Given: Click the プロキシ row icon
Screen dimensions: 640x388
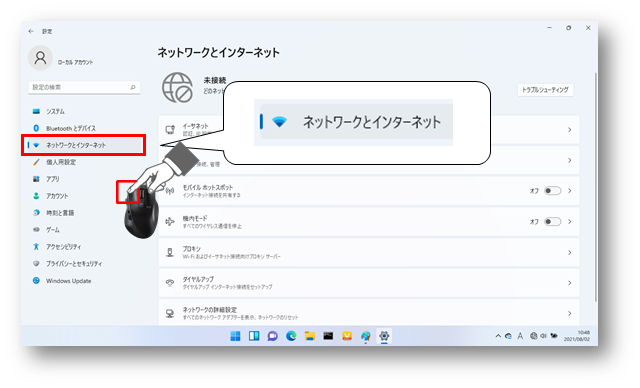Looking at the screenshot, I should [x=170, y=253].
